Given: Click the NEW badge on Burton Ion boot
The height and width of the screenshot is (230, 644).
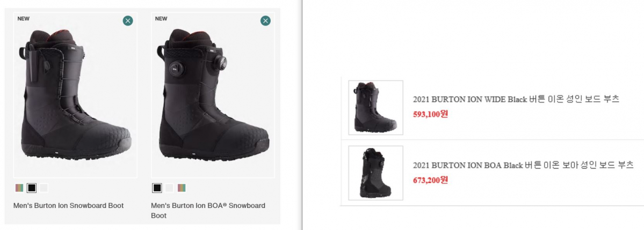Looking at the screenshot, I should [24, 19].
